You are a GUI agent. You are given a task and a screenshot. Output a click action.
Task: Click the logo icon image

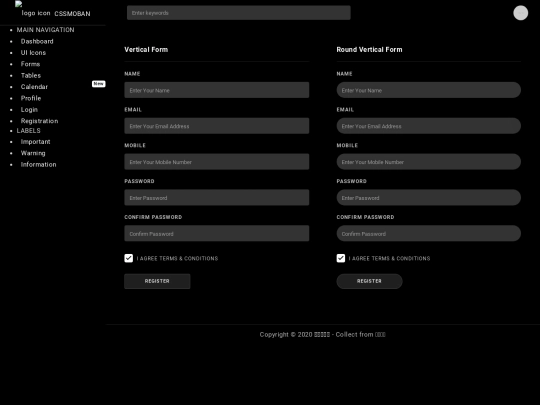33,10
